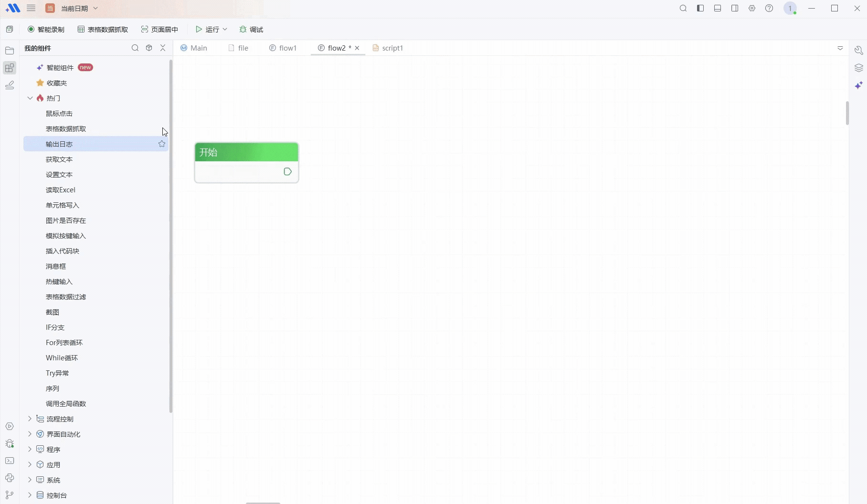Open the 运行 dropdown arrow
Screen dimensions: 867x504
pyautogui.click(x=225, y=30)
